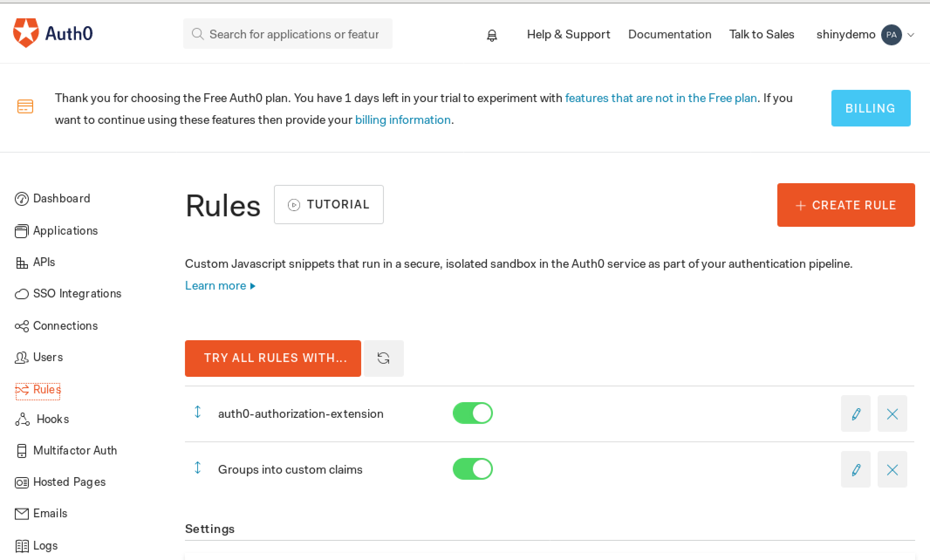Viewport: 930px width, 560px height.
Task: Delete the auth0-authorization-extension rule
Action: (x=892, y=413)
